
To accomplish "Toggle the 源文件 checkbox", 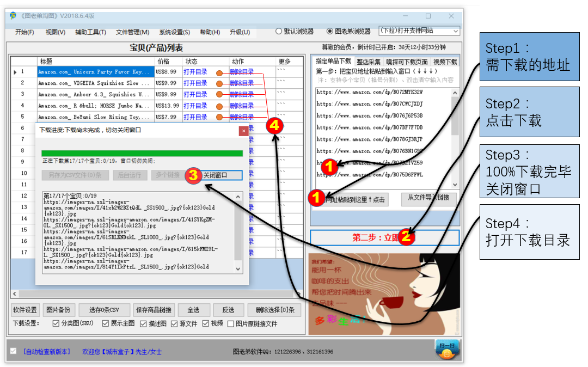I will pos(174,323).
